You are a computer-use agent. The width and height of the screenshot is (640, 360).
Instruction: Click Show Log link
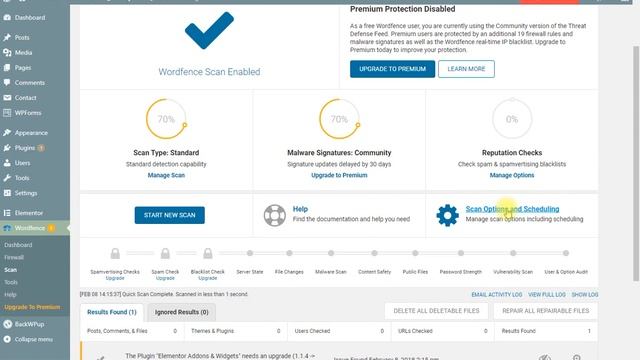(x=585, y=295)
